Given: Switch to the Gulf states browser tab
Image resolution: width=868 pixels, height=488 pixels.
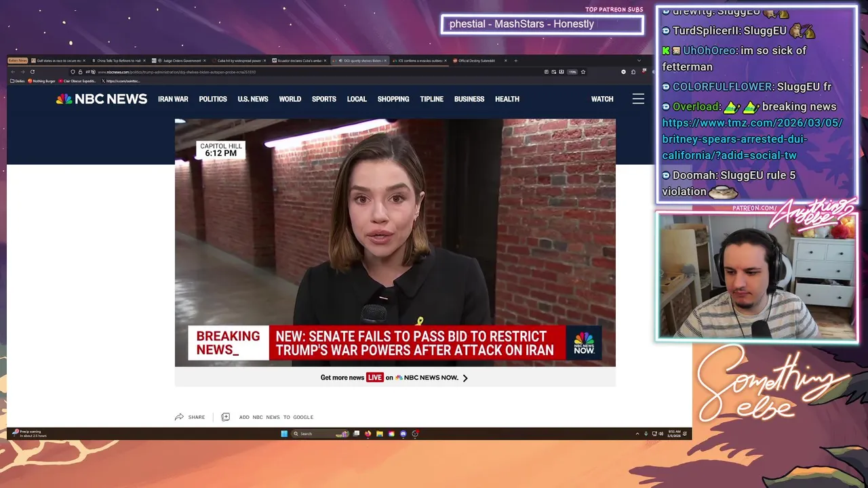Looking at the screenshot, I should [58, 60].
